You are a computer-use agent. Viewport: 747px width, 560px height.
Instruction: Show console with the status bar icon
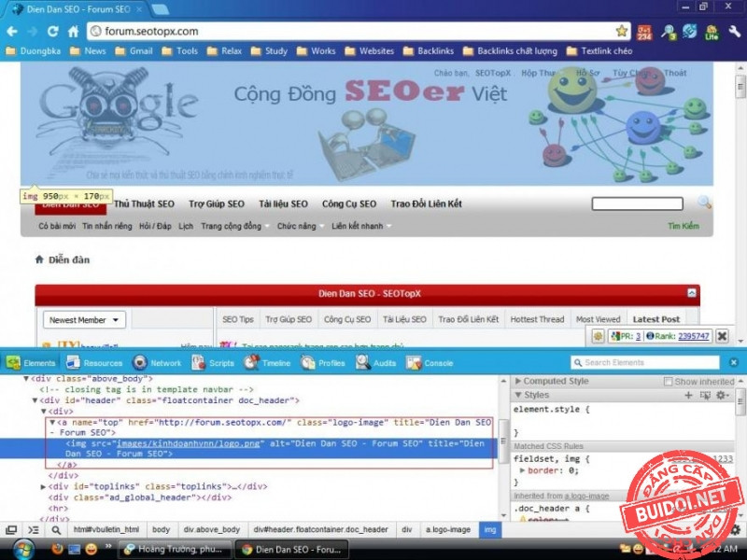[34, 529]
